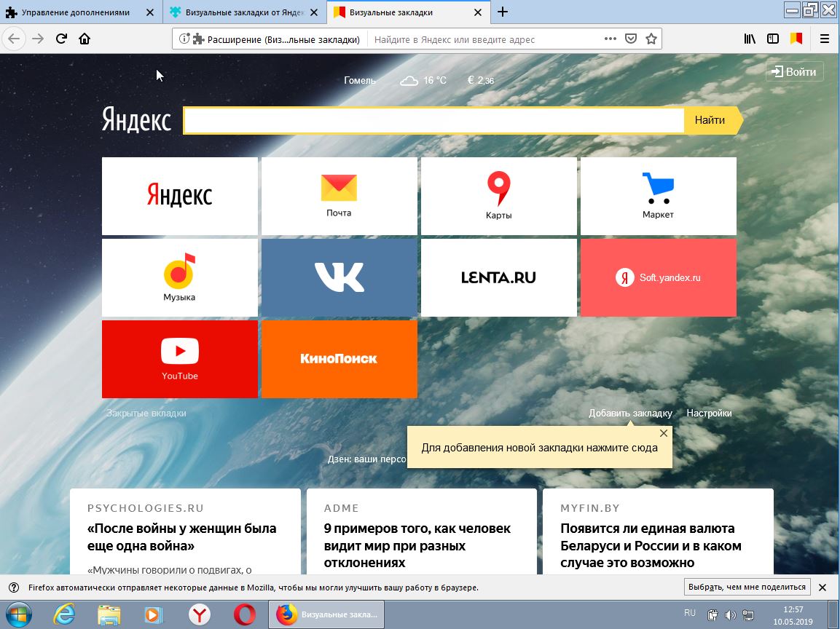Bookmark this page with star icon
The width and height of the screenshot is (840, 629).
pos(651,39)
